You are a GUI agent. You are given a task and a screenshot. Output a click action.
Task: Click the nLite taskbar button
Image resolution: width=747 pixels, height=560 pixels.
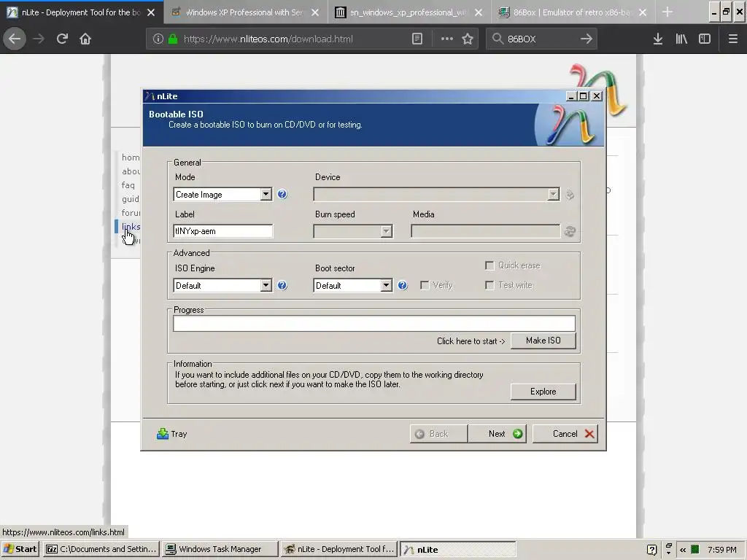[x=458, y=549]
